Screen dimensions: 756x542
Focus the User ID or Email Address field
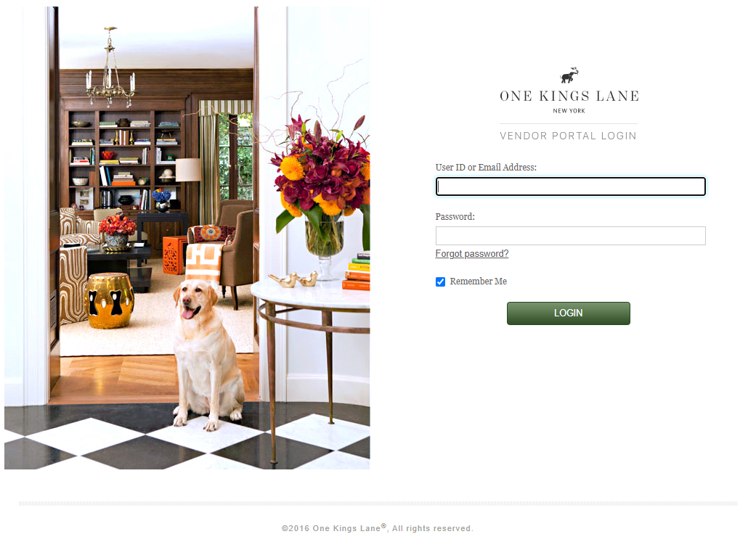(x=570, y=186)
